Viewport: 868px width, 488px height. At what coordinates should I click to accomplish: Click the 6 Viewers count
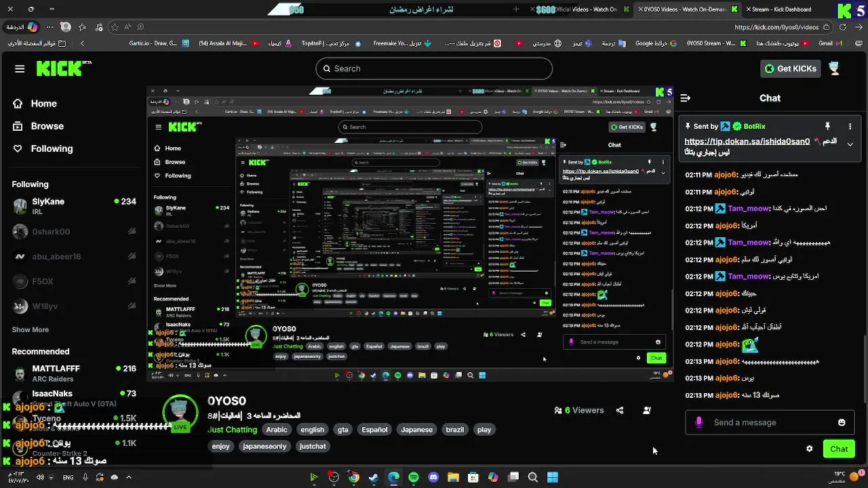click(578, 410)
